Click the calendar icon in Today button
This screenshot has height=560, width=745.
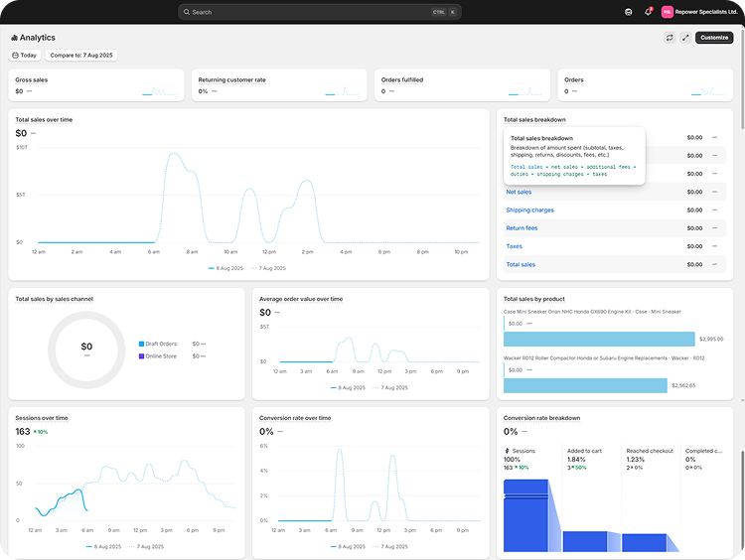(x=15, y=55)
